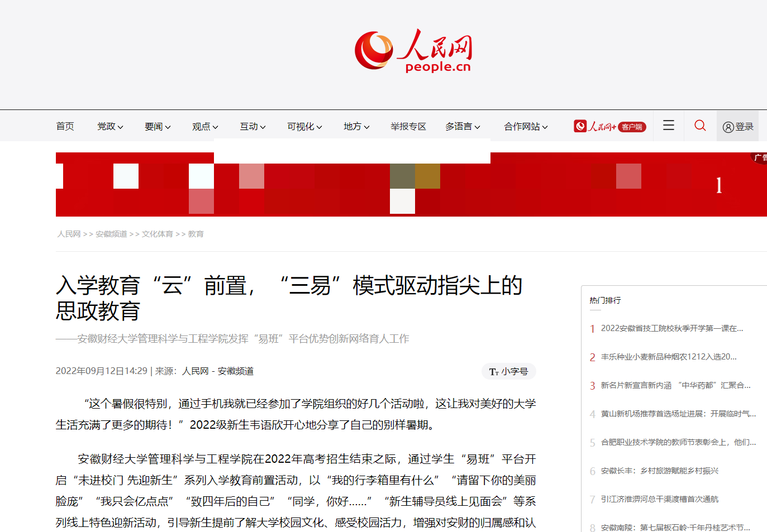
Task: Toggle the 小字号 font size button
Action: click(508, 371)
